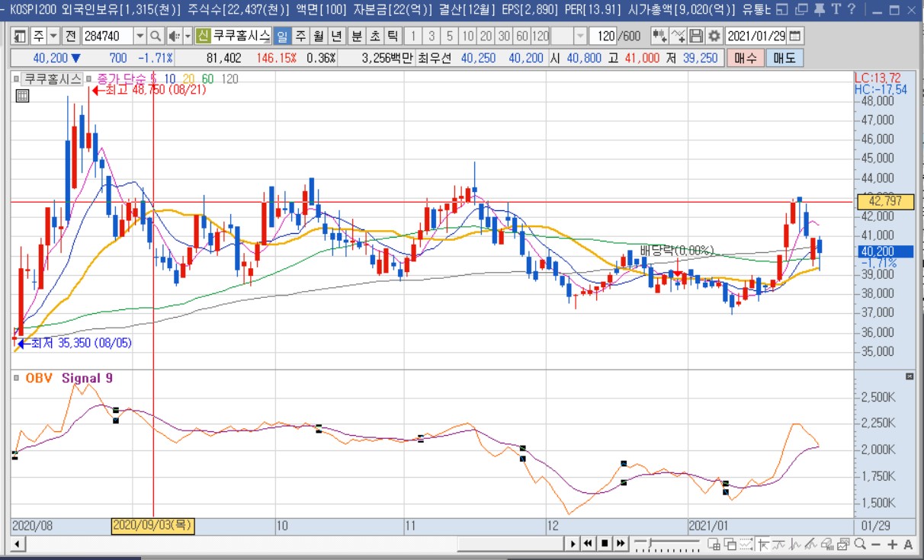
Task: Click the dotted wave chart icon at bottom
Action: (745, 544)
